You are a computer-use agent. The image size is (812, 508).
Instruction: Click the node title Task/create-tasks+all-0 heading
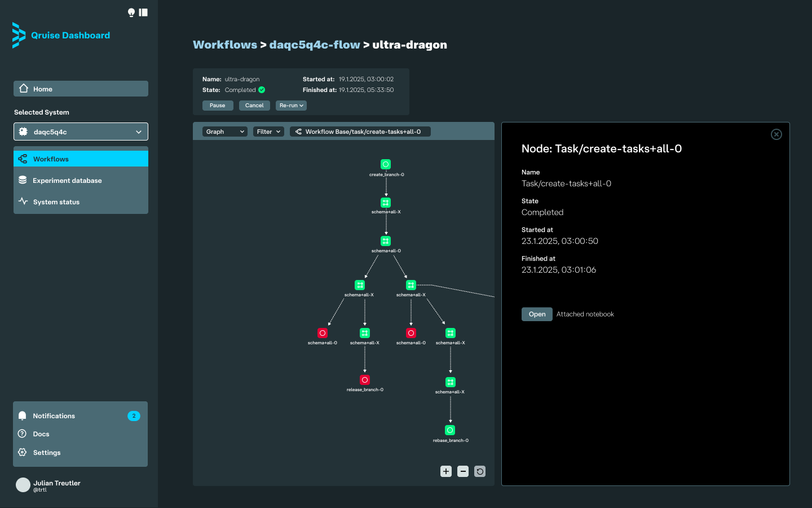click(602, 149)
